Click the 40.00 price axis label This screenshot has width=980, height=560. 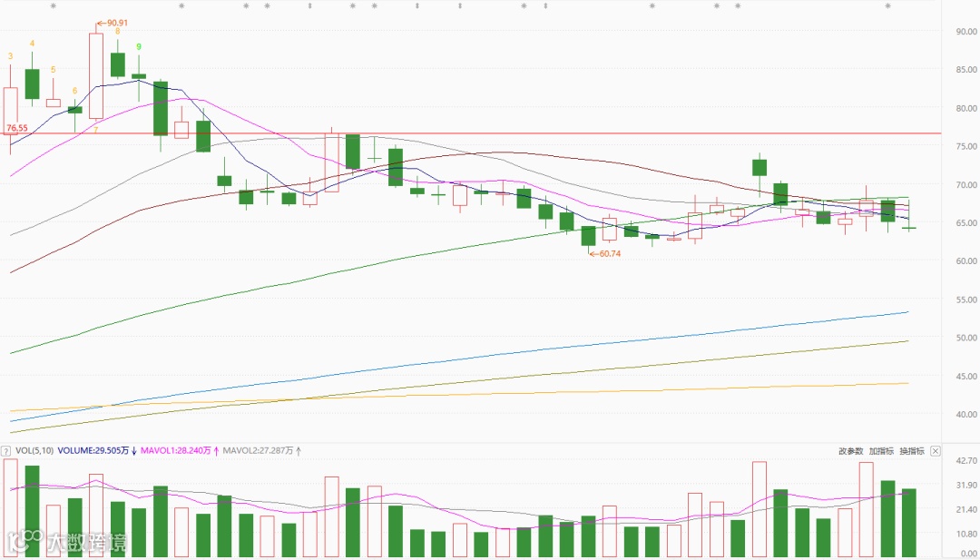(965, 415)
